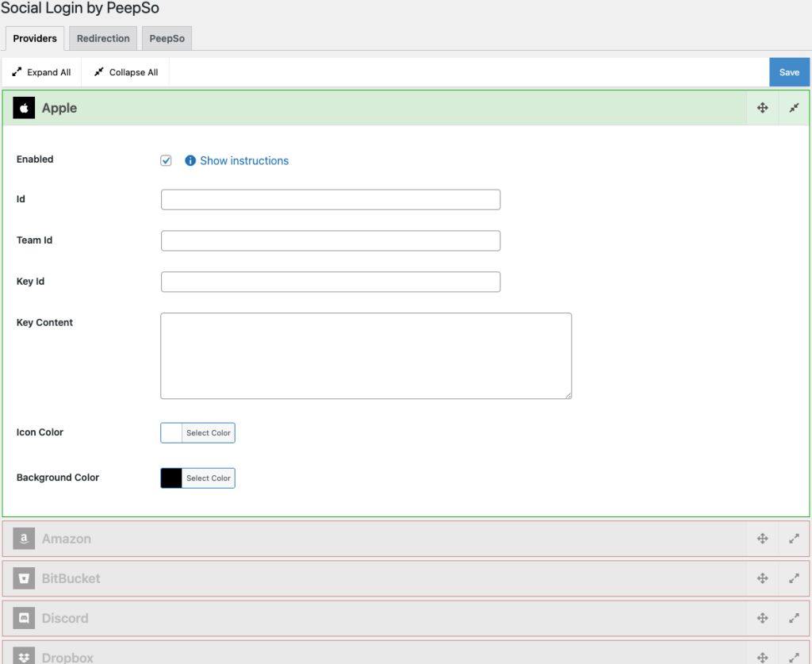812x664 pixels.
Task: Click the Apple provider title
Action: [x=59, y=108]
